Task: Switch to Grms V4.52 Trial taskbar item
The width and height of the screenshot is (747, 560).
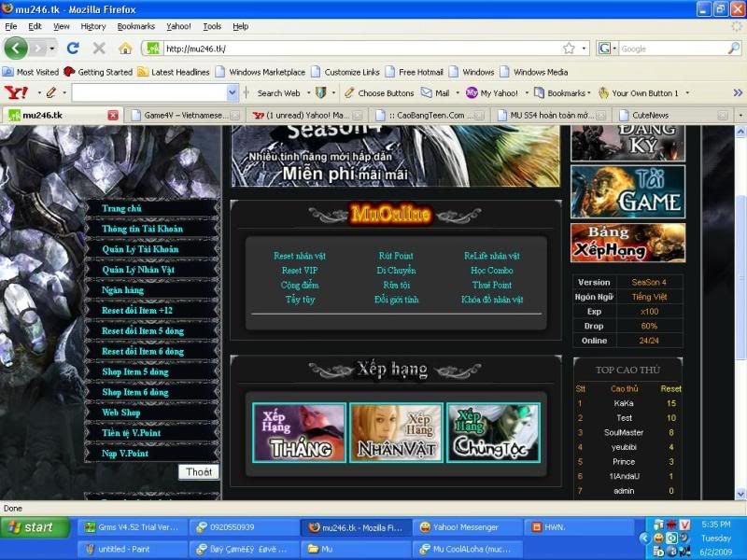Action: click(x=133, y=527)
